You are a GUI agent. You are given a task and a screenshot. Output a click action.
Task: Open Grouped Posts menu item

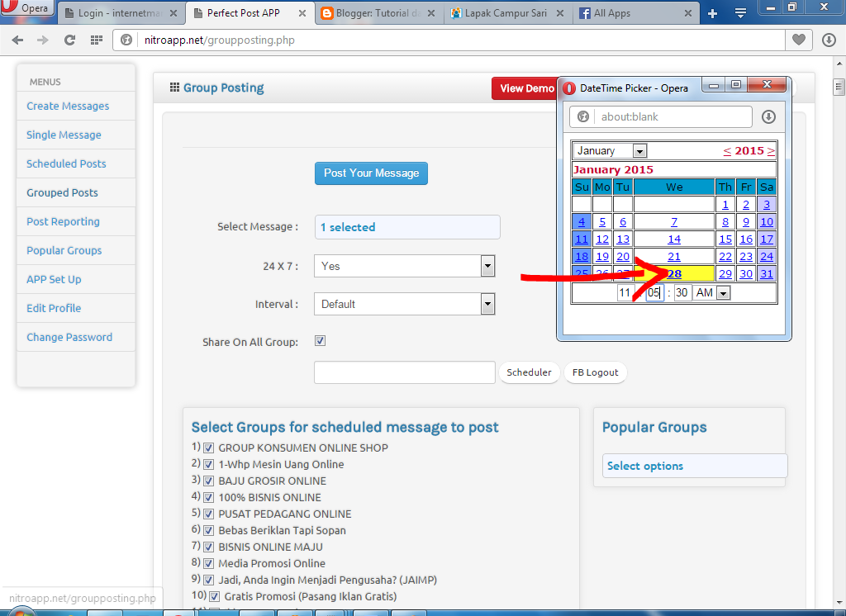pyautogui.click(x=62, y=192)
